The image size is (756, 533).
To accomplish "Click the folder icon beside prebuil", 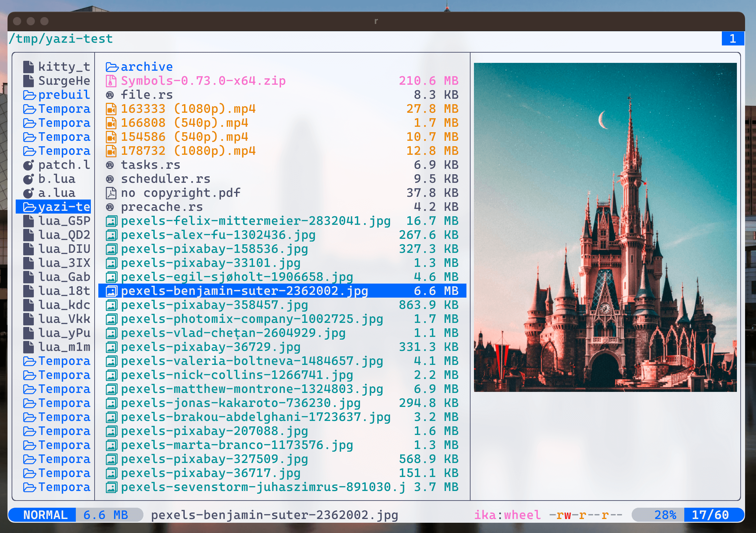I will [29, 95].
